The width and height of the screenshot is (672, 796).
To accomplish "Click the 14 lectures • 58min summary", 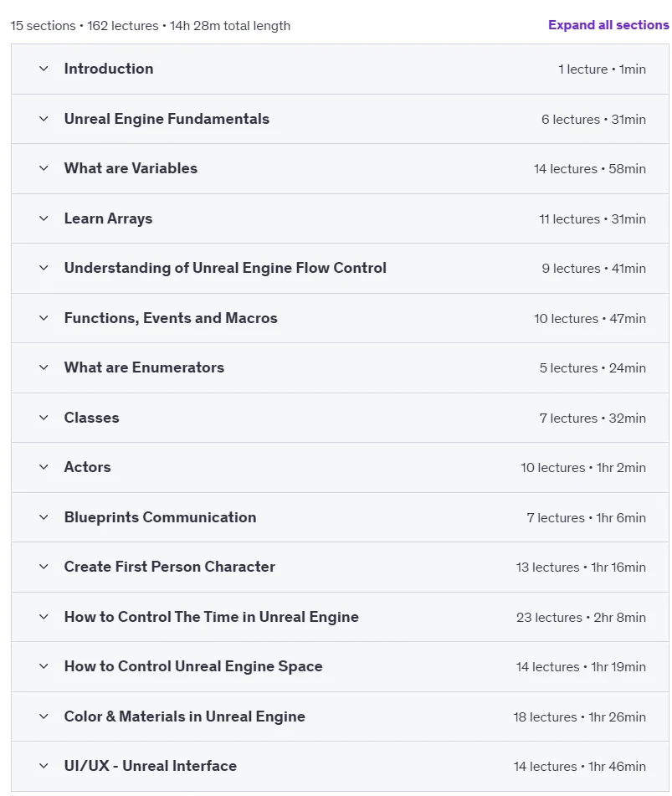I will (x=589, y=168).
